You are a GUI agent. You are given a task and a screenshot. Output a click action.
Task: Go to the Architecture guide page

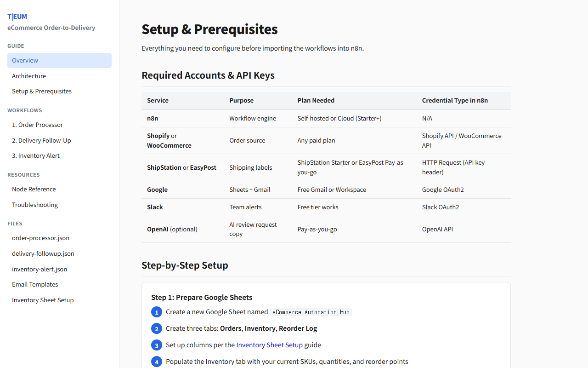click(x=29, y=76)
